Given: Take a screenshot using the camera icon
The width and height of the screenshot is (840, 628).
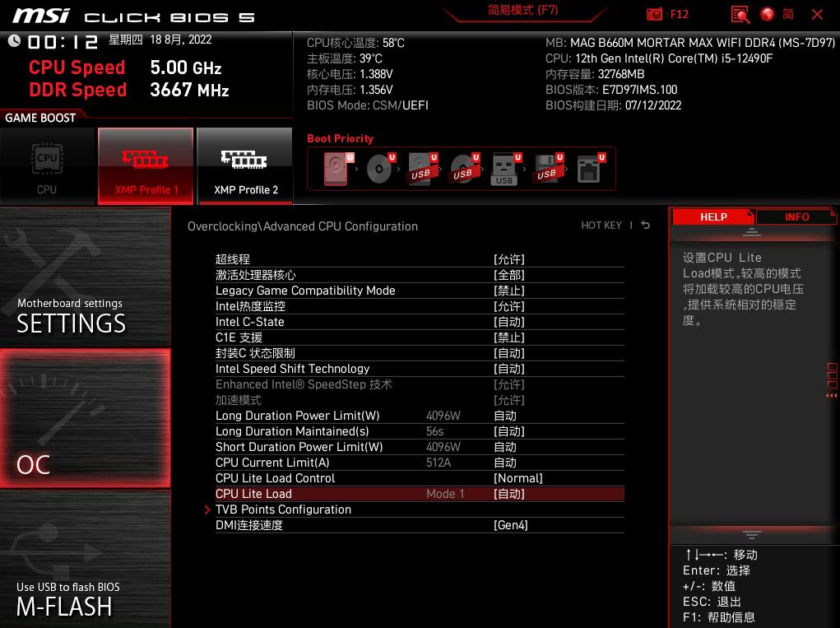Looking at the screenshot, I should tap(655, 14).
